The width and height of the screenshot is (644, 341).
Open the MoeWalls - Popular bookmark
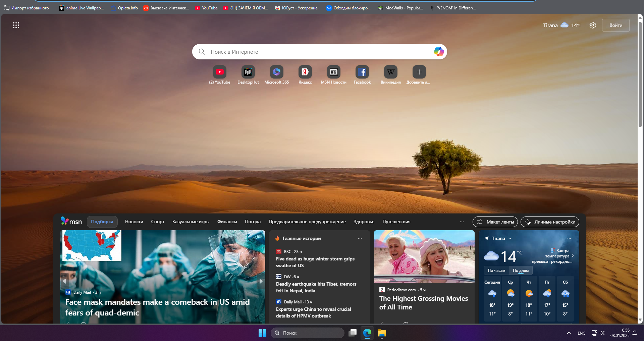[x=400, y=8]
